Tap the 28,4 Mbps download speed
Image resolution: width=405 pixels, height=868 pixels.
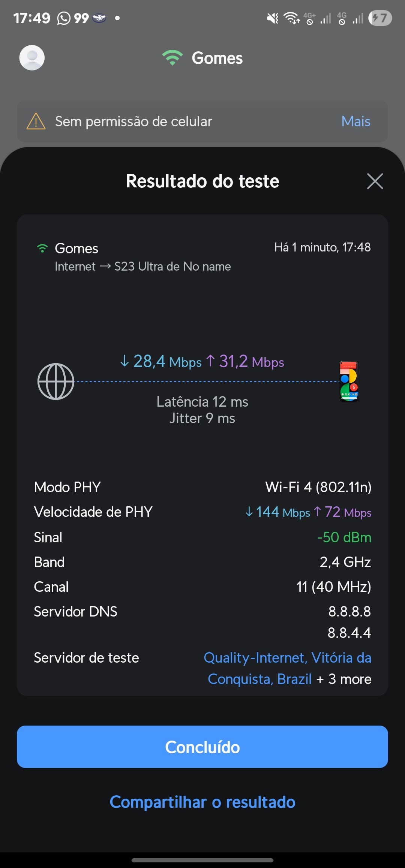click(x=160, y=362)
